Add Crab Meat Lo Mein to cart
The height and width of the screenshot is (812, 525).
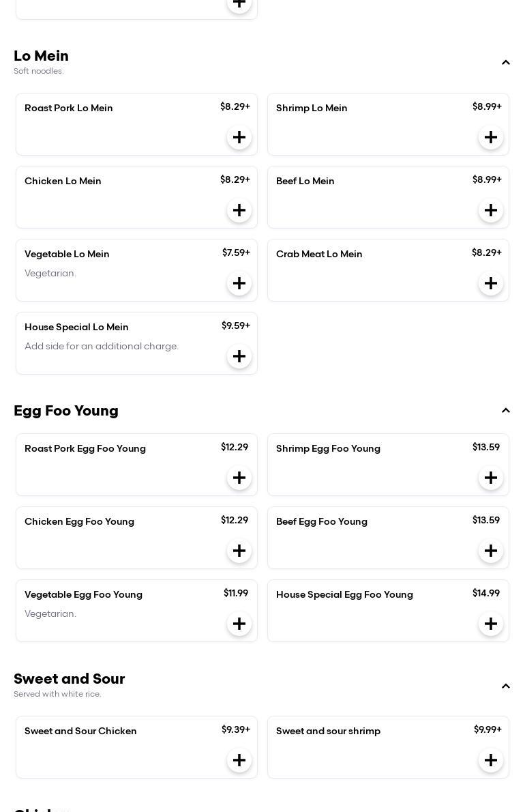(491, 283)
